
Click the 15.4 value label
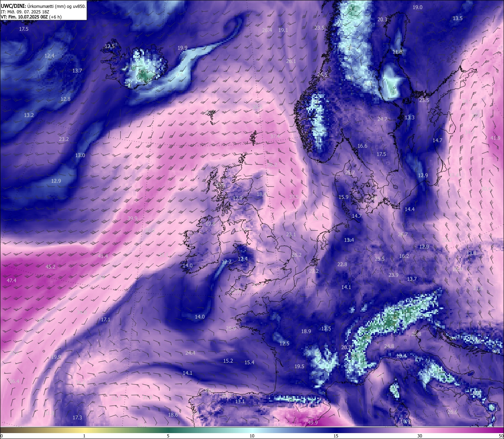click(x=249, y=362)
